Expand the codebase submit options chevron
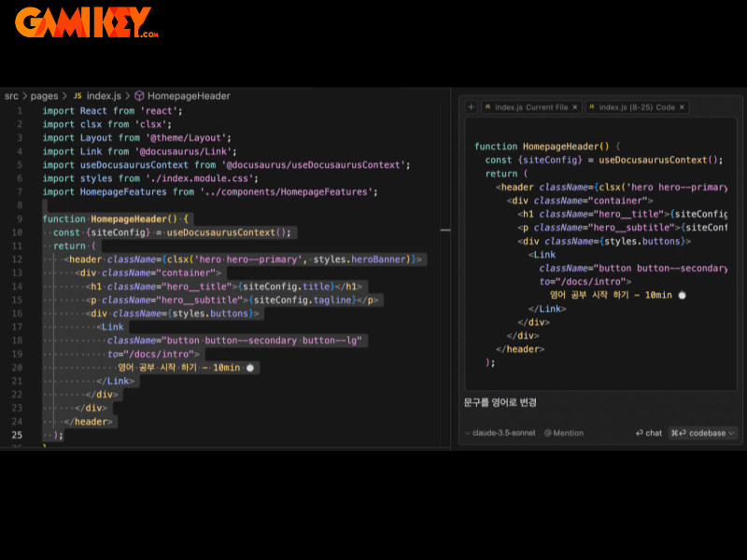This screenshot has height=560, width=747. click(730, 433)
